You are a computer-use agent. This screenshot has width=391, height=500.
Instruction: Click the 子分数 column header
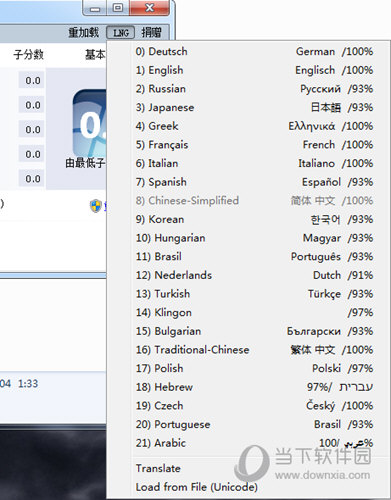[29, 54]
